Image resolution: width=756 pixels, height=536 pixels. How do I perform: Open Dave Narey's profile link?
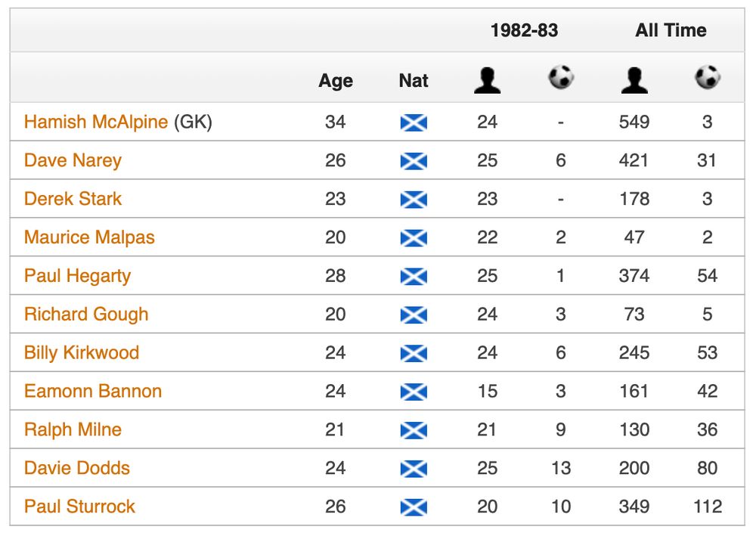pos(73,160)
